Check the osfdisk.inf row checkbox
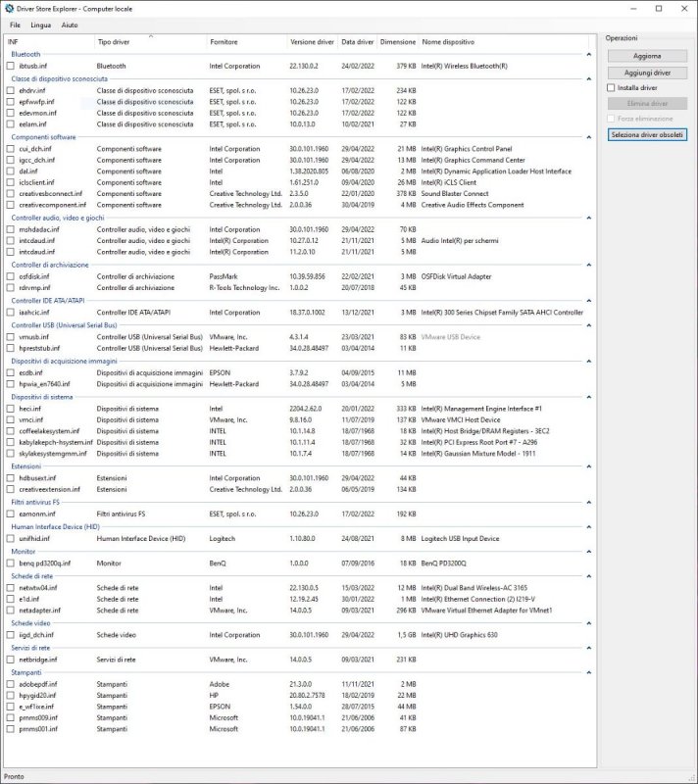698x784 pixels. pyautogui.click(x=11, y=276)
